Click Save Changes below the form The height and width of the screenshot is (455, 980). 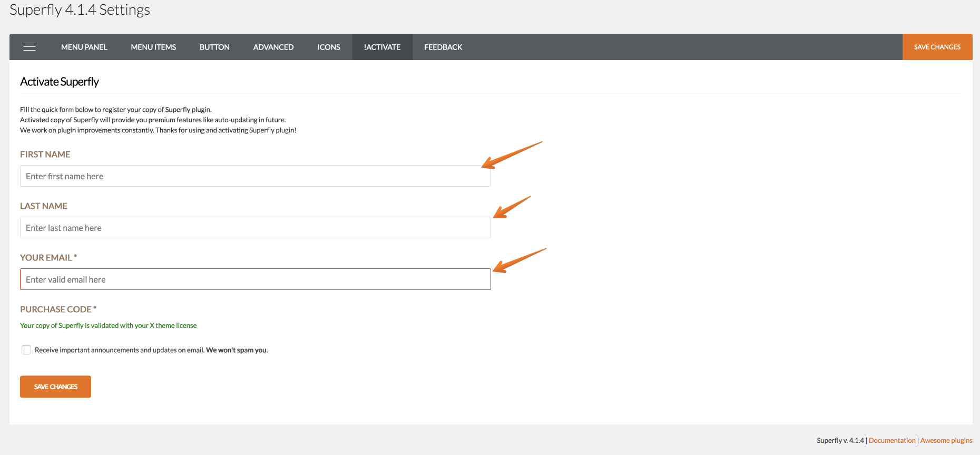55,387
